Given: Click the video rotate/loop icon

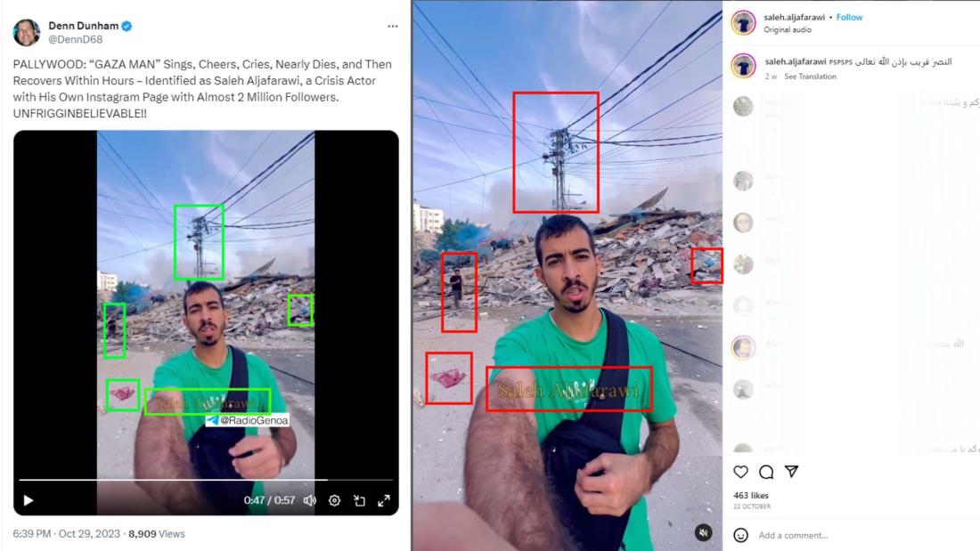Looking at the screenshot, I should point(359,500).
